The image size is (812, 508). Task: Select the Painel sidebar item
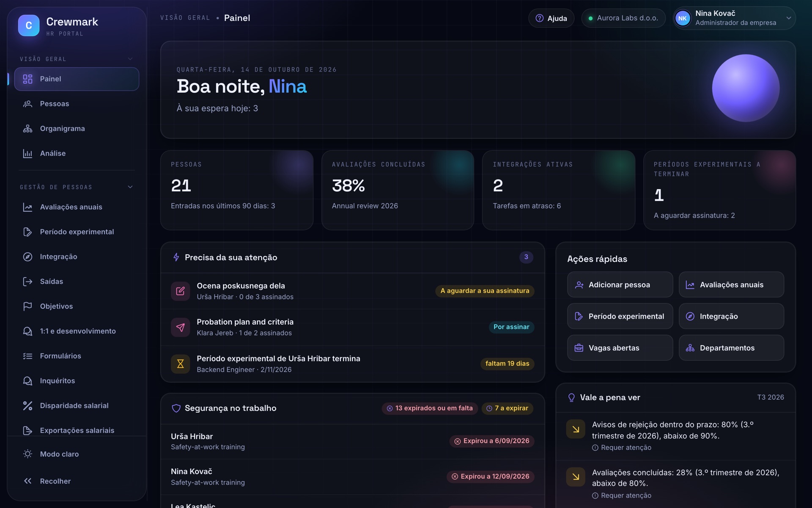77,79
